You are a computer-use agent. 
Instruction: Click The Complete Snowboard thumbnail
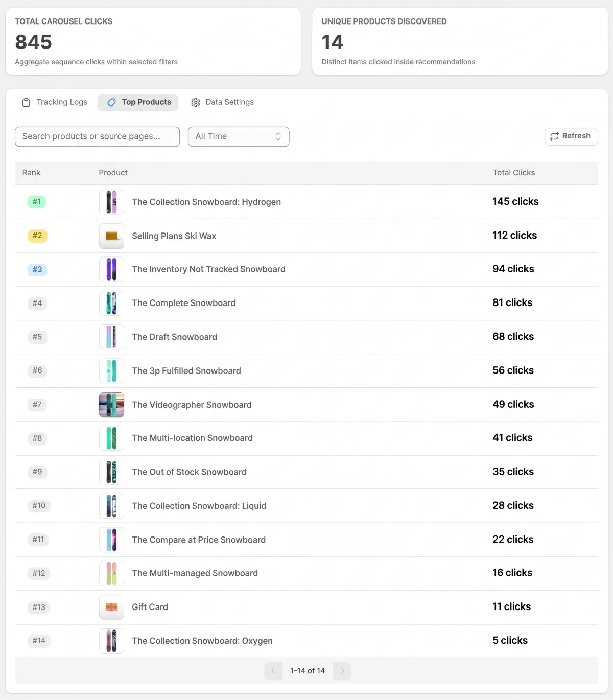111,303
